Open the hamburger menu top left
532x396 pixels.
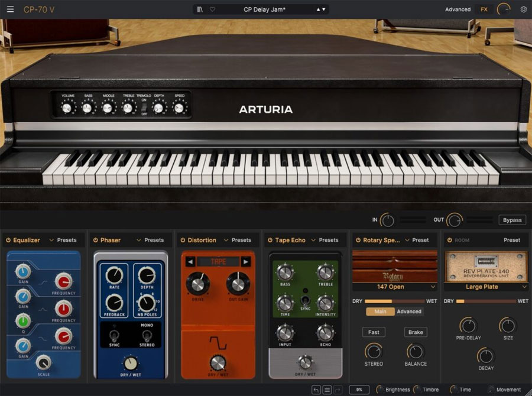coord(9,9)
